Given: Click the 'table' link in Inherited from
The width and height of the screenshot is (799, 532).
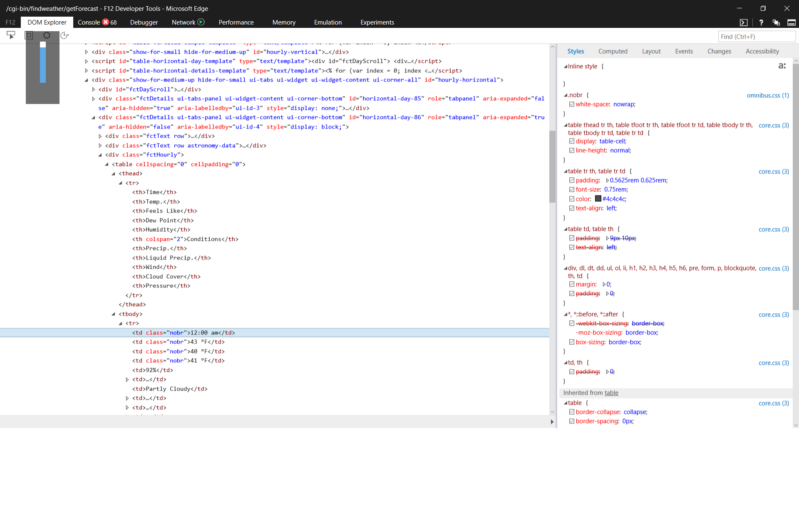Looking at the screenshot, I should [611, 393].
